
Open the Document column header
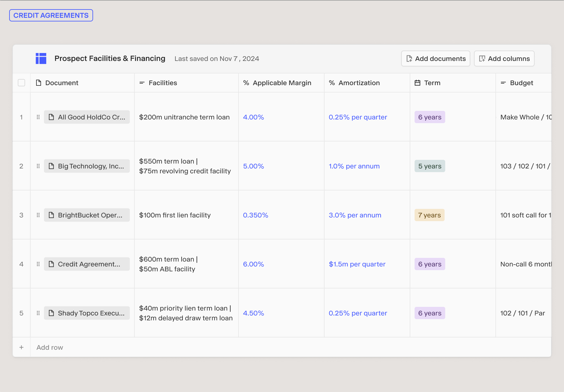(62, 83)
